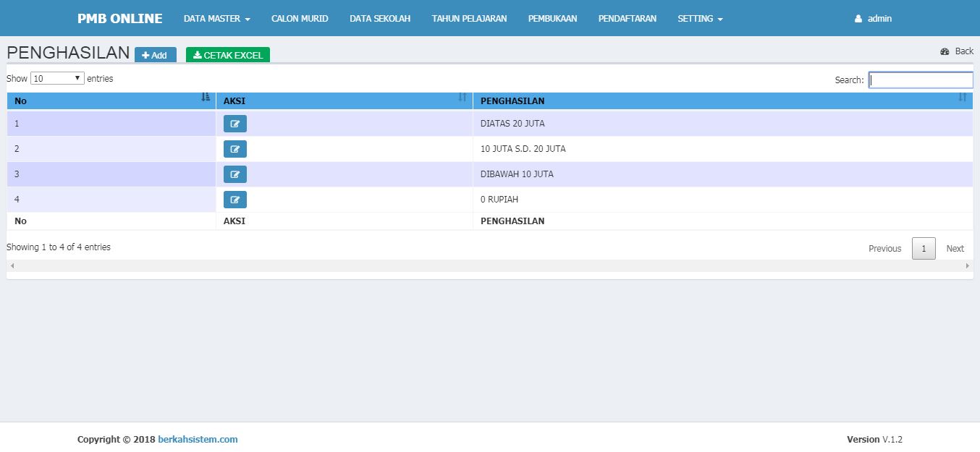Click the Back dashboard icon
This screenshot has width=980, height=452.
click(945, 51)
